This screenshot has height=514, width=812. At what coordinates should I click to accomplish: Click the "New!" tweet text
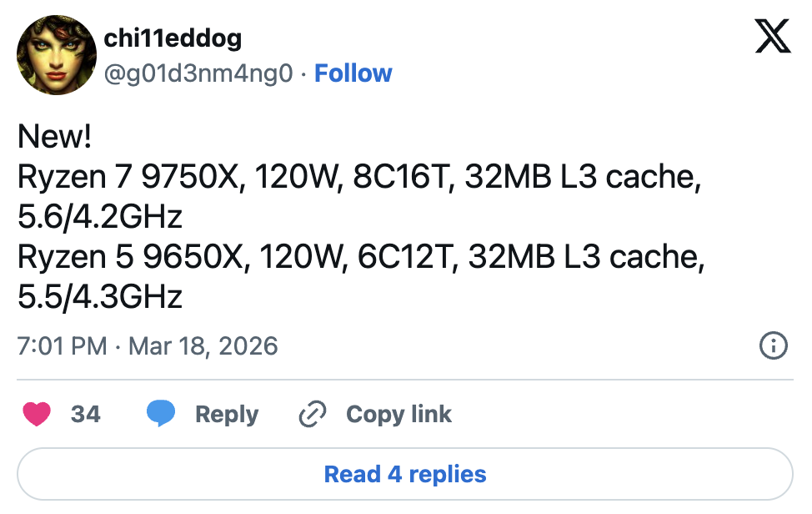pyautogui.click(x=54, y=137)
